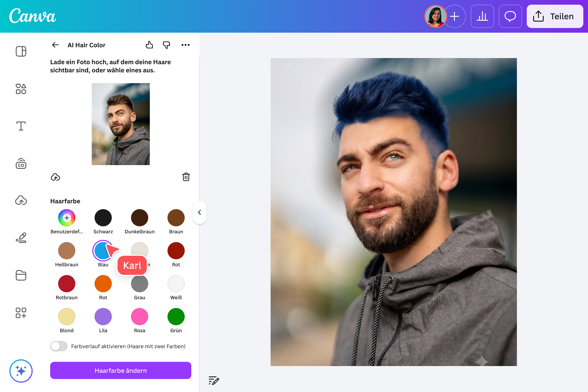Toggle Farbverlauf aktivieren switch

59,346
